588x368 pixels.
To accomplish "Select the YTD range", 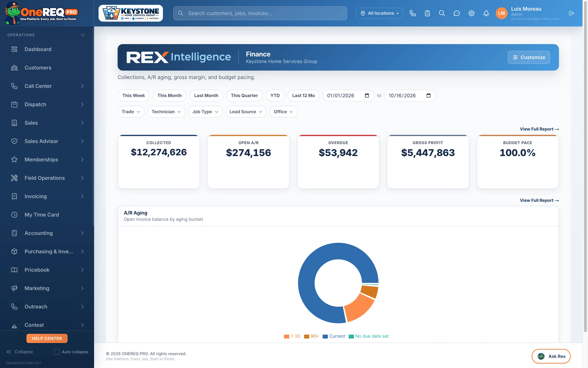I will (x=275, y=96).
